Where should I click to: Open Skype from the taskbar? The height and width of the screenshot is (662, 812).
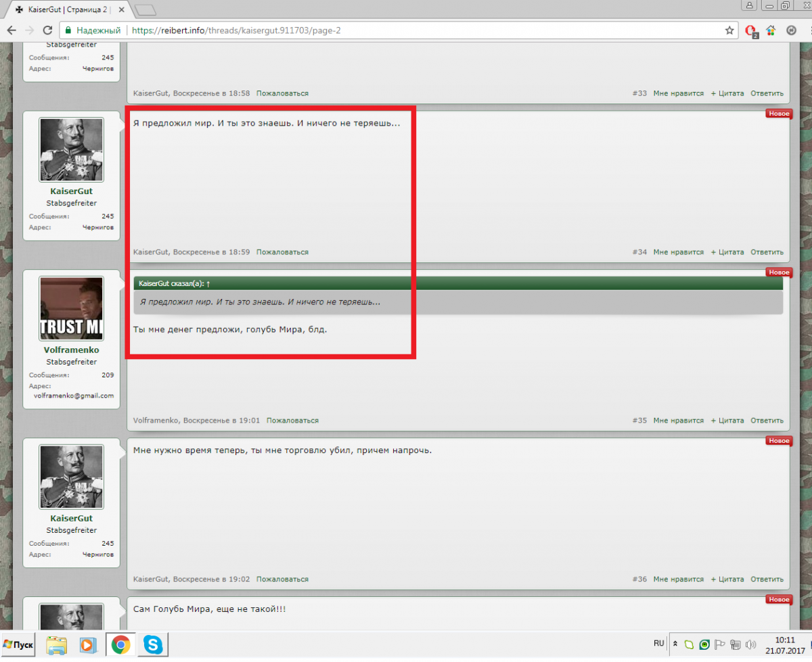point(154,645)
